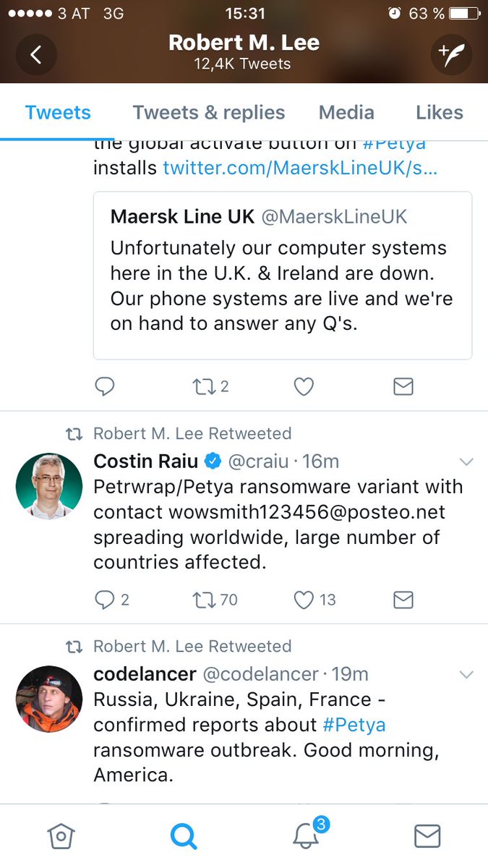Reply to the Maersk quote tweet
The image size is (488, 868).
105,387
